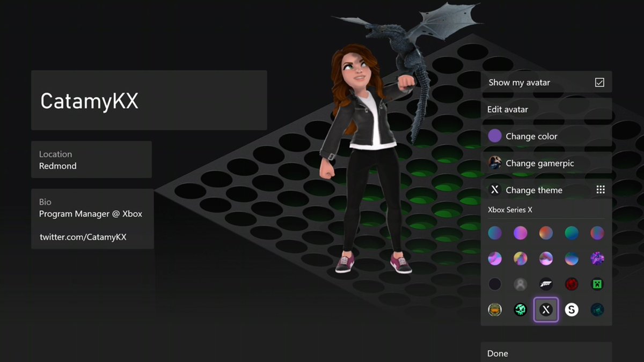Open the Edit avatar option
This screenshot has height=362, width=644.
tap(546, 109)
